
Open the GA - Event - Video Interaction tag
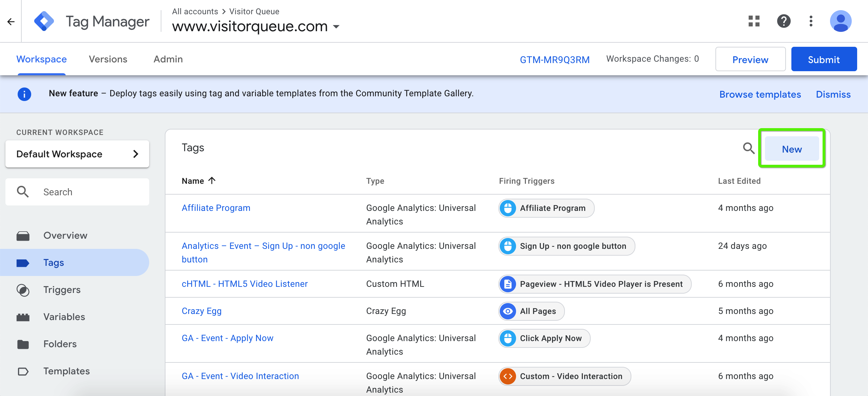coord(240,376)
